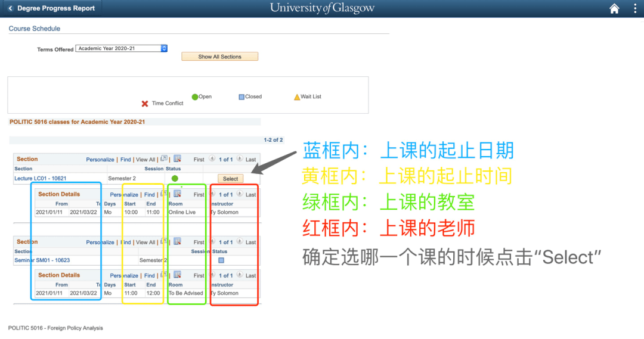Viewport: 644px width, 339px height.
Task: Click Select for Lecture LC01
Action: [230, 179]
